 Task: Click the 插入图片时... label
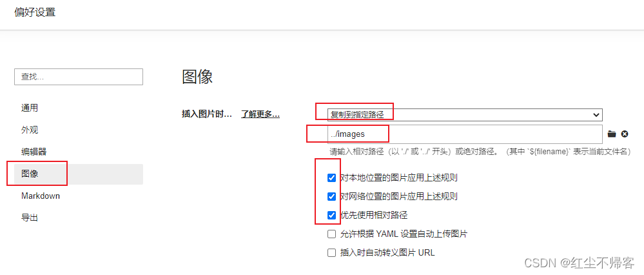(207, 114)
